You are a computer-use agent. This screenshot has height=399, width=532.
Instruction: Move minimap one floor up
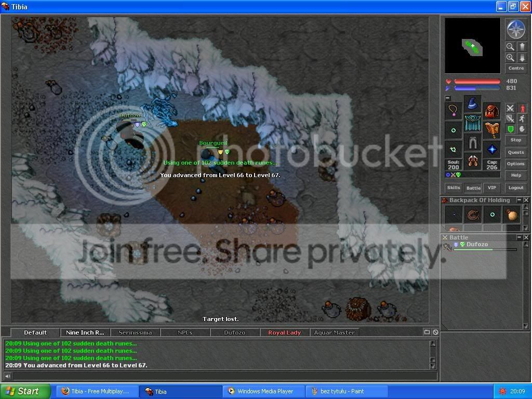[x=522, y=46]
